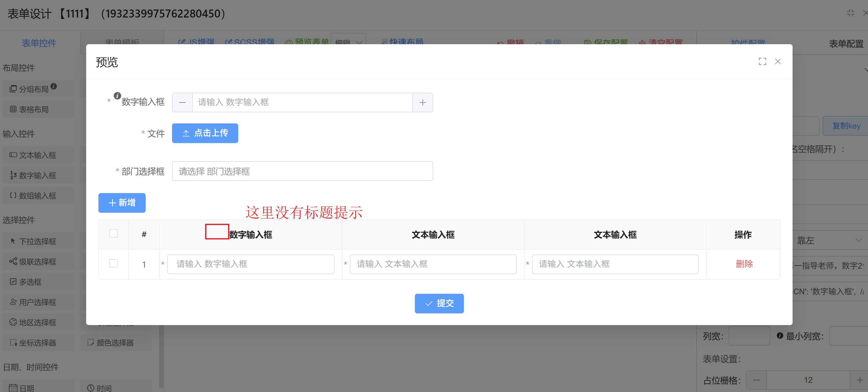The height and width of the screenshot is (392, 868).
Task: Click the 删除 link in row 1
Action: pos(744,264)
